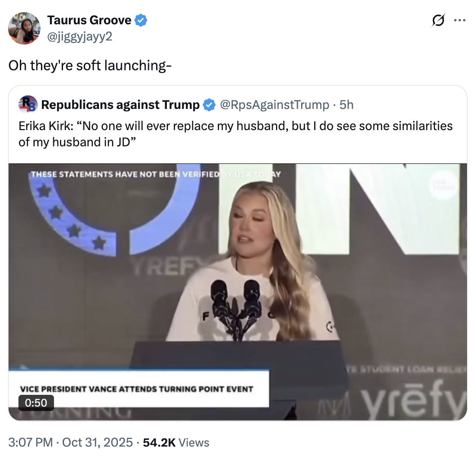The width and height of the screenshot is (476, 461).
Task: Open the @jiggyjayy2 handle link
Action: click(x=80, y=36)
